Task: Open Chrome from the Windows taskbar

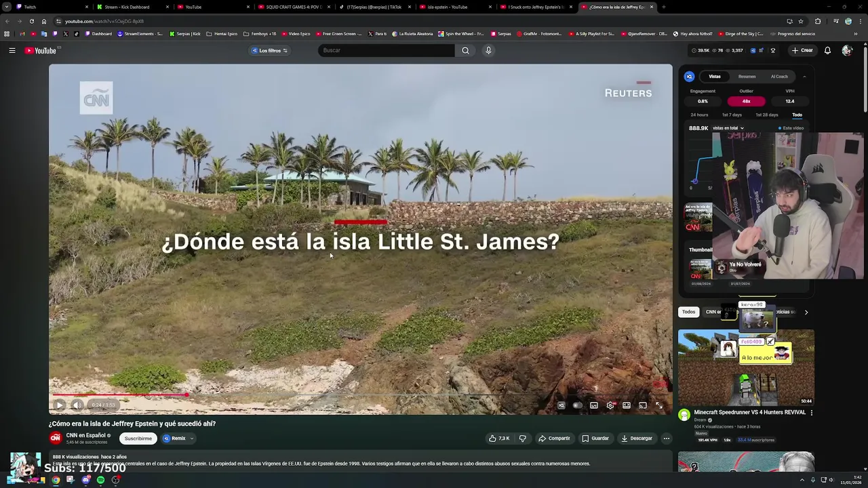Action: pyautogui.click(x=56, y=480)
